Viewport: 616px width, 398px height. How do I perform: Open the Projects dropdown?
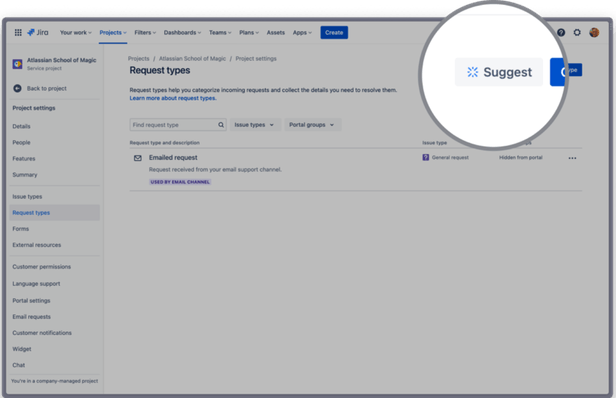coord(113,32)
